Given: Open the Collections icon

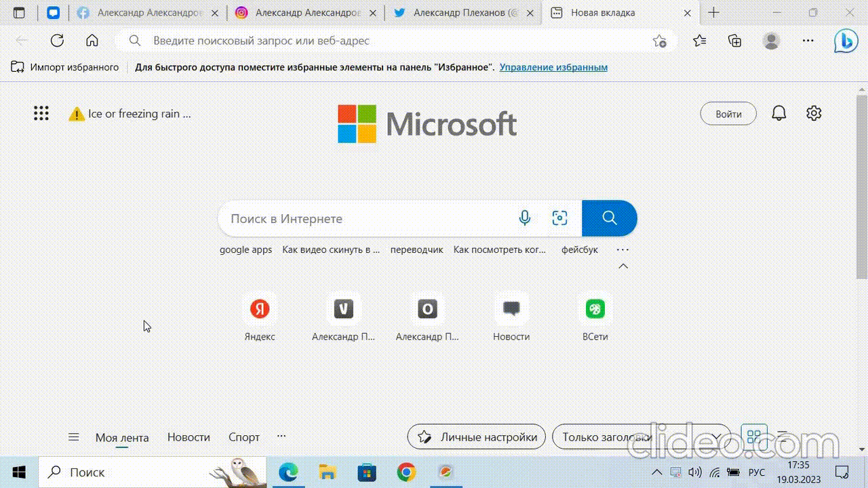Looking at the screenshot, I should 735,41.
